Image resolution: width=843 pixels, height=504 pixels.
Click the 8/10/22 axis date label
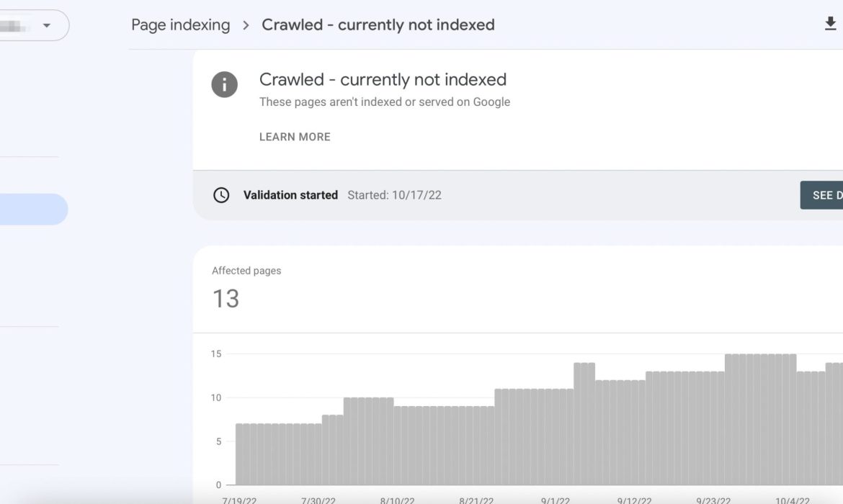pos(397,500)
